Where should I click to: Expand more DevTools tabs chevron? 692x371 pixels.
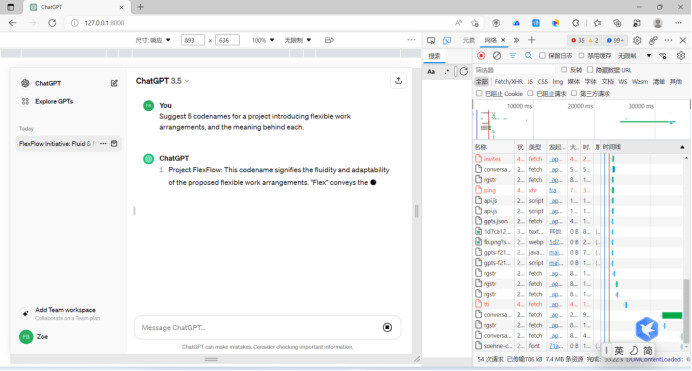(x=516, y=40)
